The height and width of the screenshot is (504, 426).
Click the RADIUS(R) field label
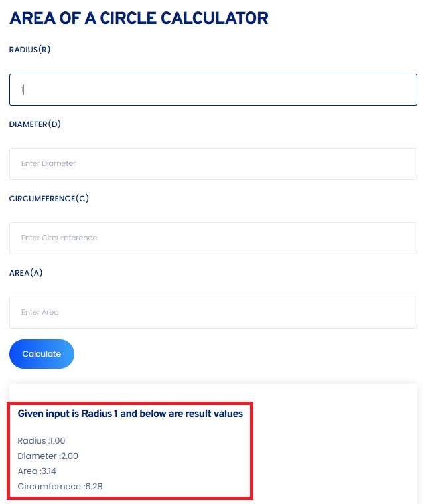click(x=30, y=50)
